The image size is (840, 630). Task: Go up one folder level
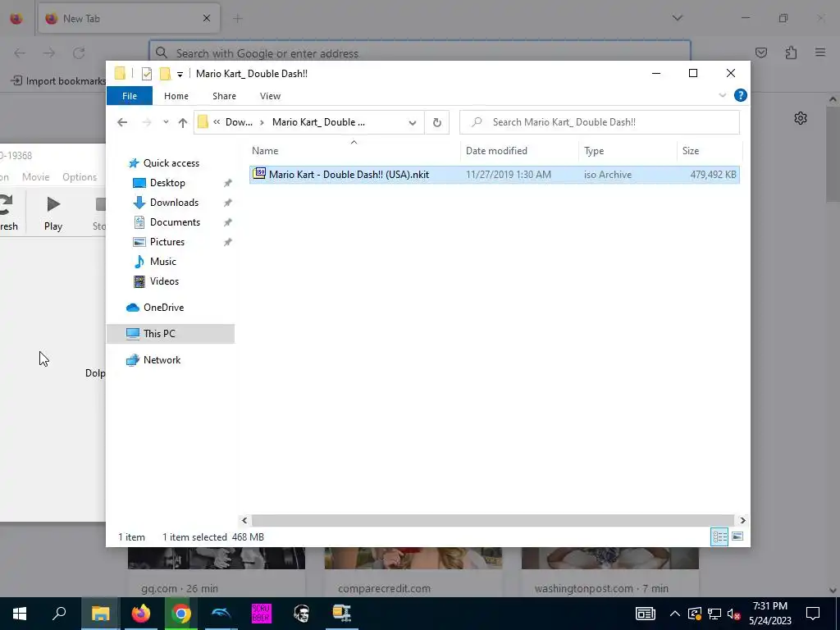coord(183,123)
